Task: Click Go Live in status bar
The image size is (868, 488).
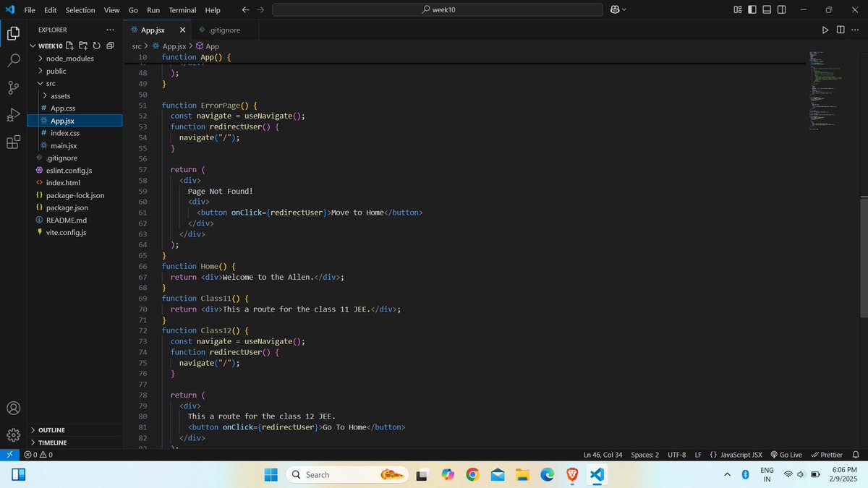Action: (786, 455)
